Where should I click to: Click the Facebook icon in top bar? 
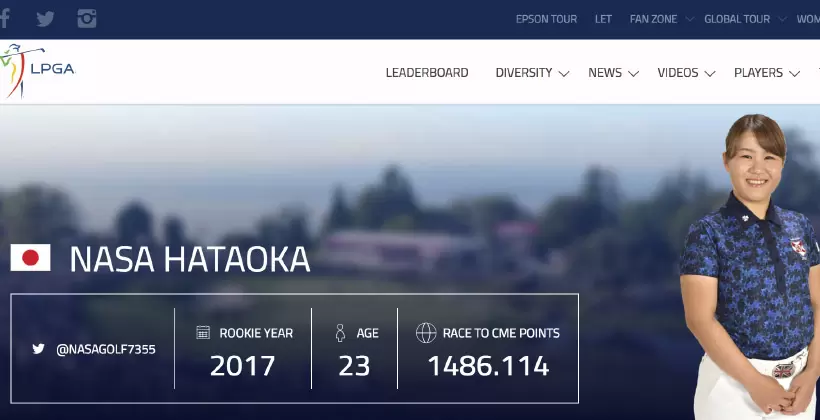point(5,19)
